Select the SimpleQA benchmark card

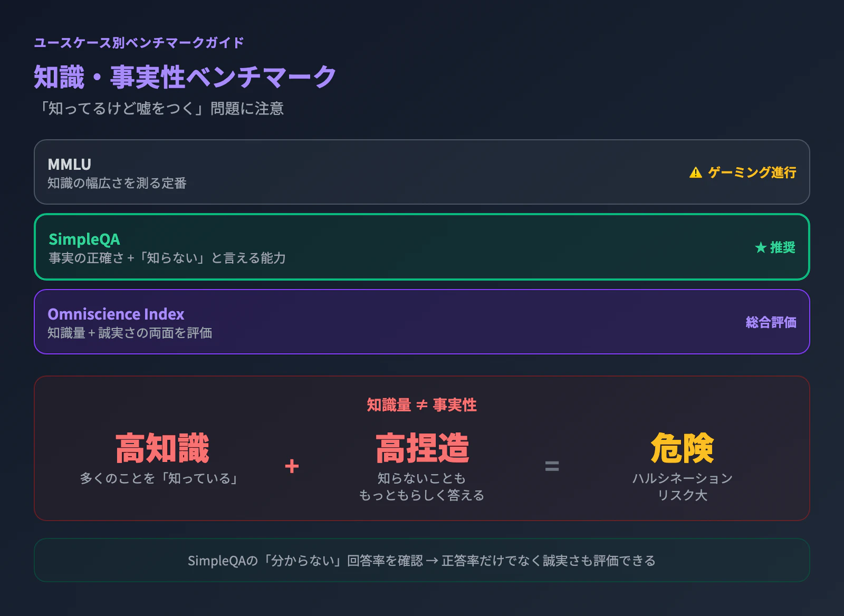422,247
